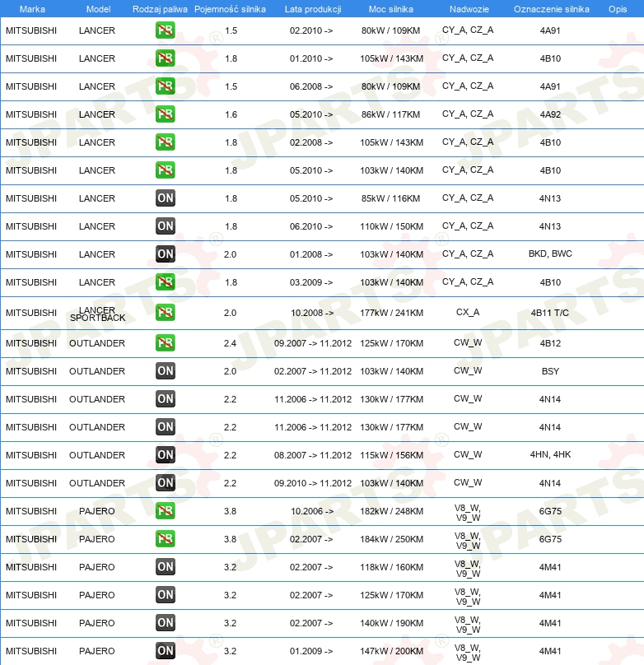Click the ON icon for Lancer 110kW / 150KM
This screenshot has height=665, width=644.
tap(166, 226)
